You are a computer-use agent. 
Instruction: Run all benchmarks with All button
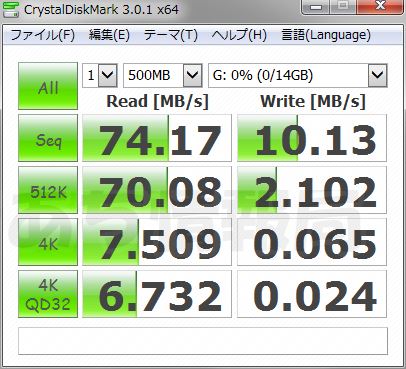pyautogui.click(x=48, y=86)
